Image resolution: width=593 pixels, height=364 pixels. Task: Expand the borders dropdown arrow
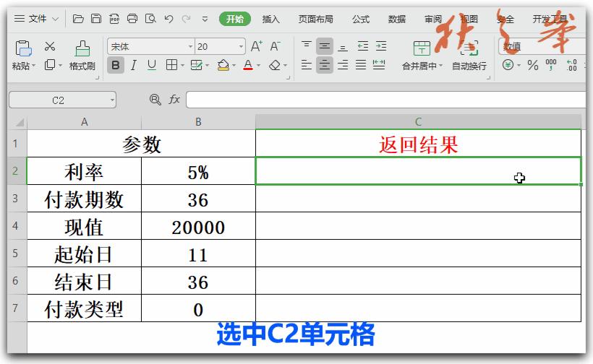(x=182, y=65)
